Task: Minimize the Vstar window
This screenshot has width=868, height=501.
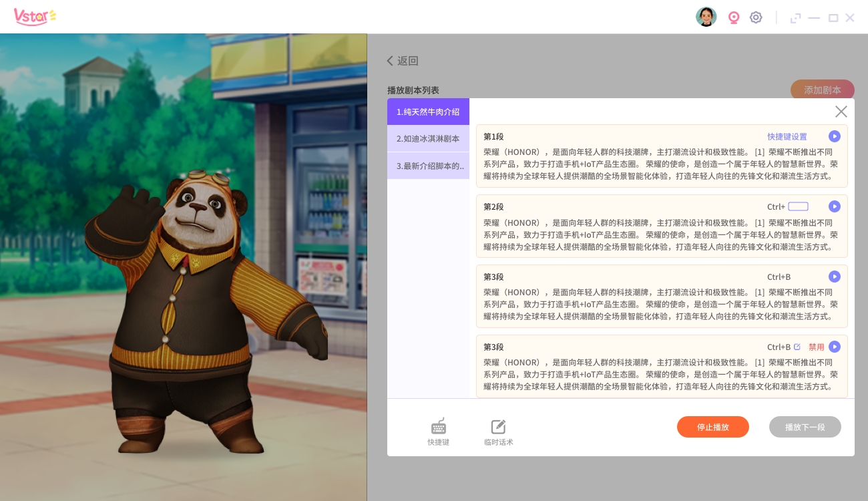Action: pyautogui.click(x=814, y=18)
